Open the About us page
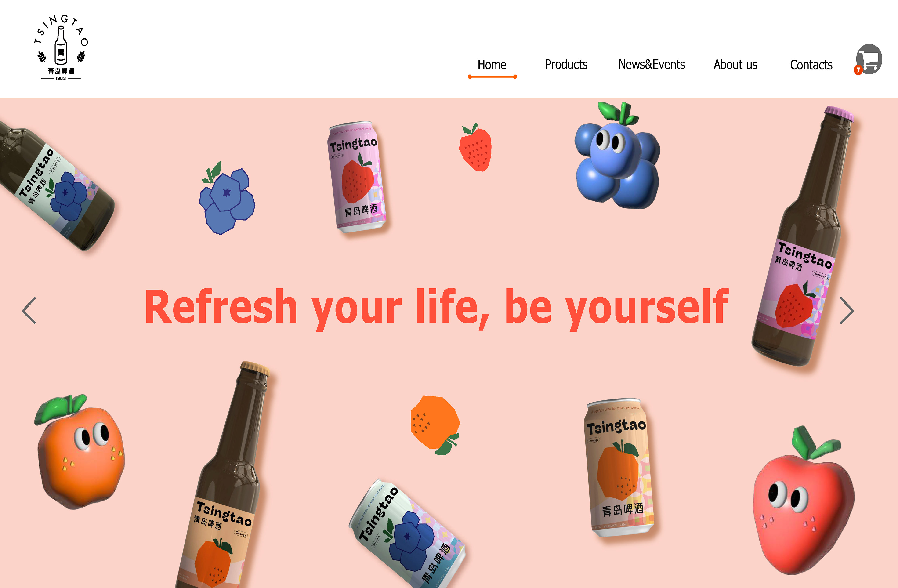Image resolution: width=898 pixels, height=588 pixels. point(735,65)
